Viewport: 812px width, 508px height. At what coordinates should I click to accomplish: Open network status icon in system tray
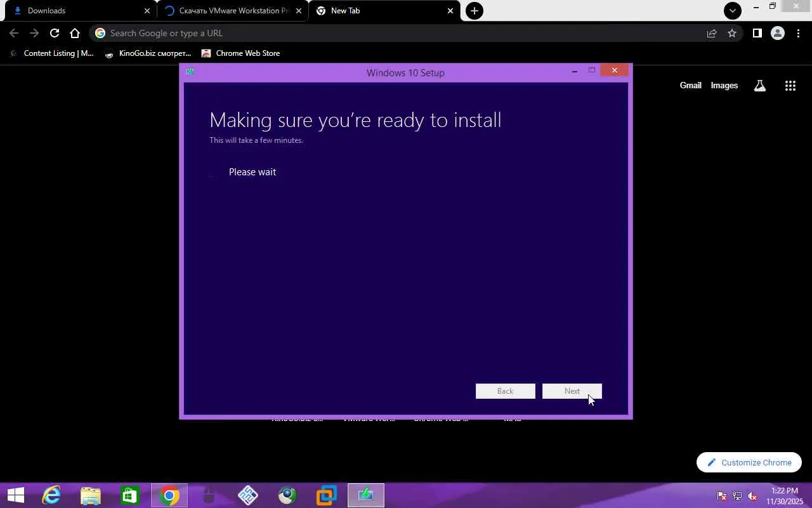(x=737, y=496)
